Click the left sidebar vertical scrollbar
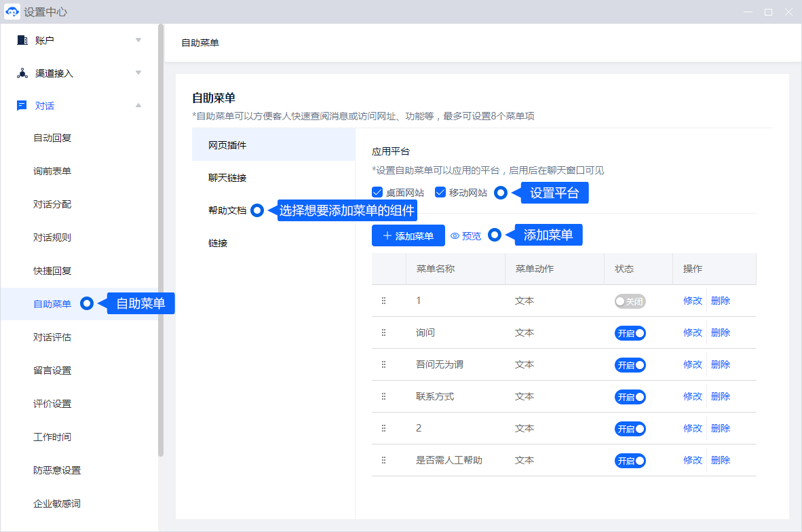This screenshot has width=802, height=532. [x=161, y=237]
